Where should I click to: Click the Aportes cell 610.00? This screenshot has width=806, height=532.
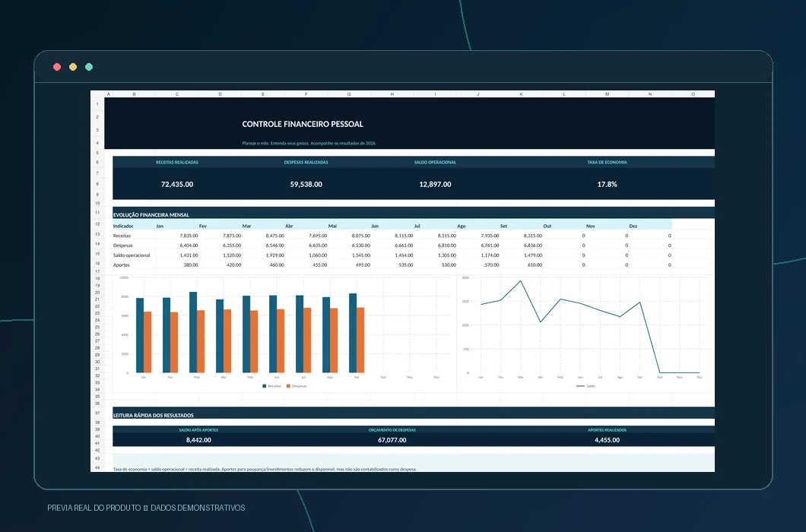[x=535, y=265]
